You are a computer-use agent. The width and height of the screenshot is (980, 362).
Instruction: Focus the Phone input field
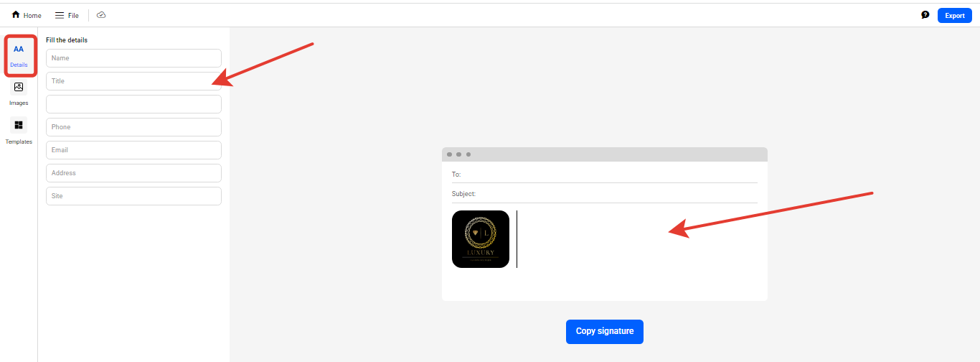coord(133,127)
